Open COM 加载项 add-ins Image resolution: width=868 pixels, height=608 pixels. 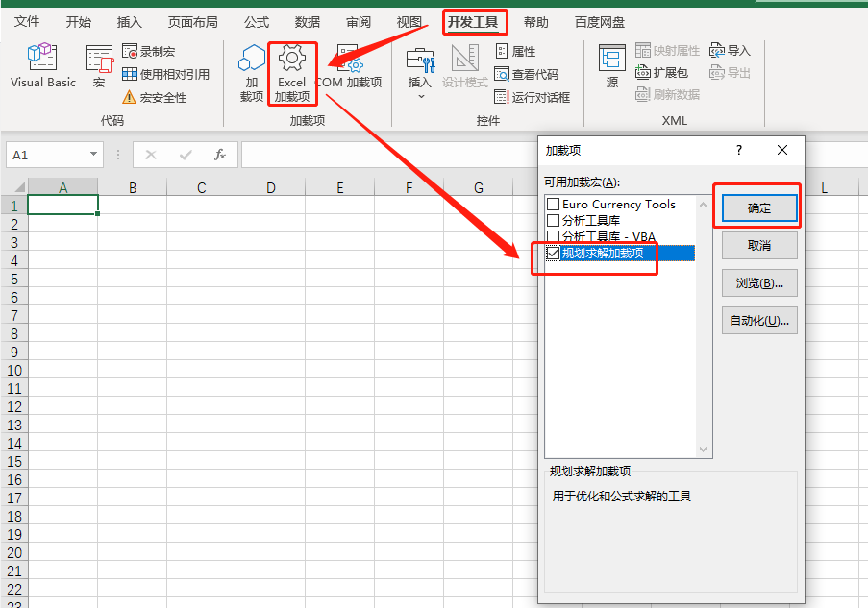click(x=349, y=67)
